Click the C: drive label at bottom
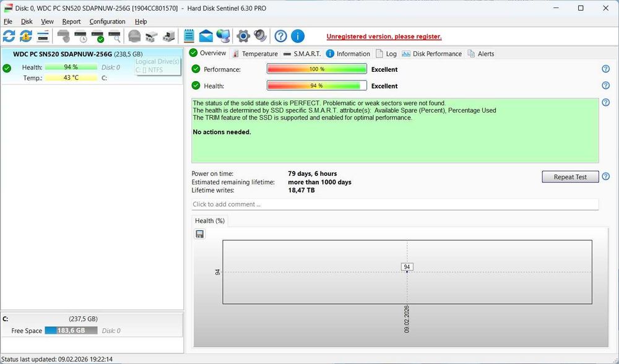The width and height of the screenshot is (619, 364). pos(6,319)
